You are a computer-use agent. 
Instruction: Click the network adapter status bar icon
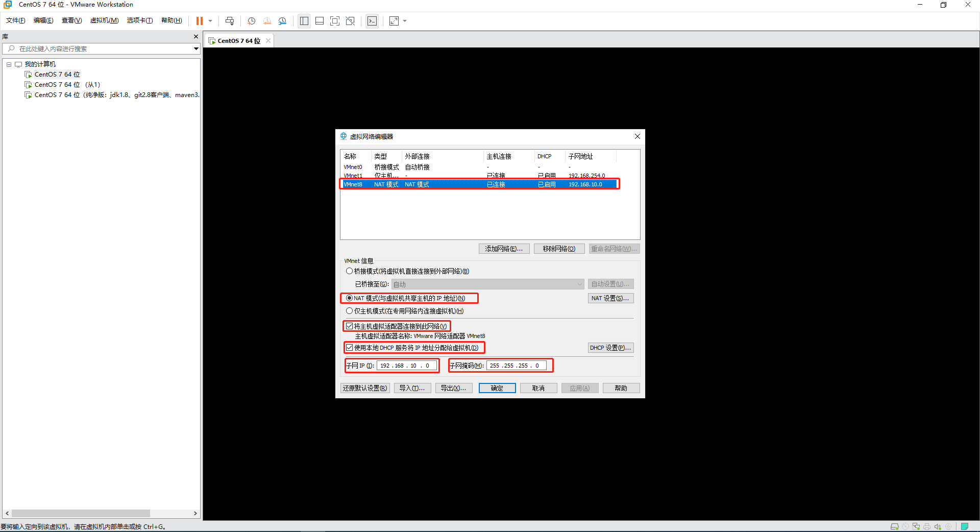[916, 526]
